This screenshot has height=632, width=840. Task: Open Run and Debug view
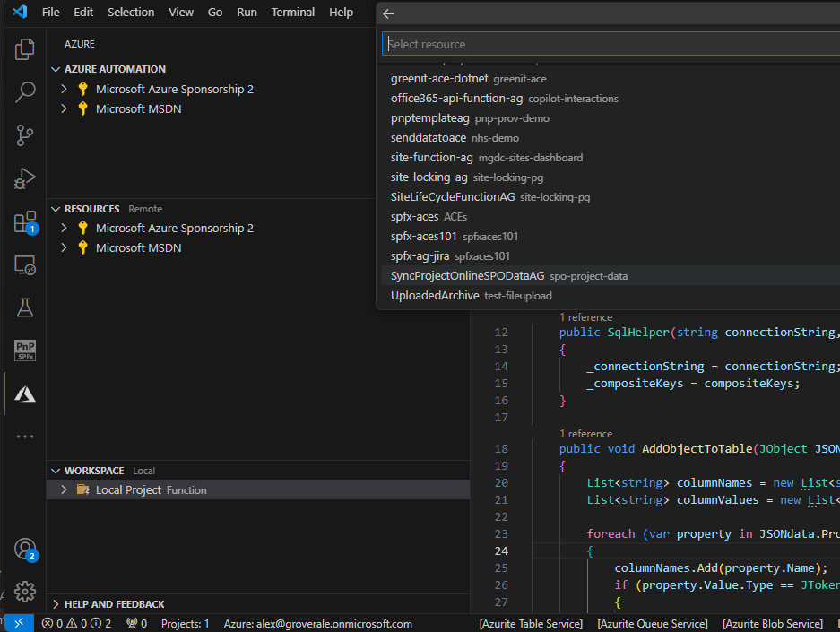click(x=25, y=178)
